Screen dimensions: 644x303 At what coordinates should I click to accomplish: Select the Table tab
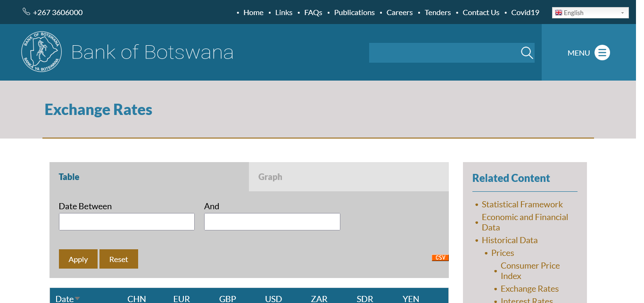(x=69, y=177)
